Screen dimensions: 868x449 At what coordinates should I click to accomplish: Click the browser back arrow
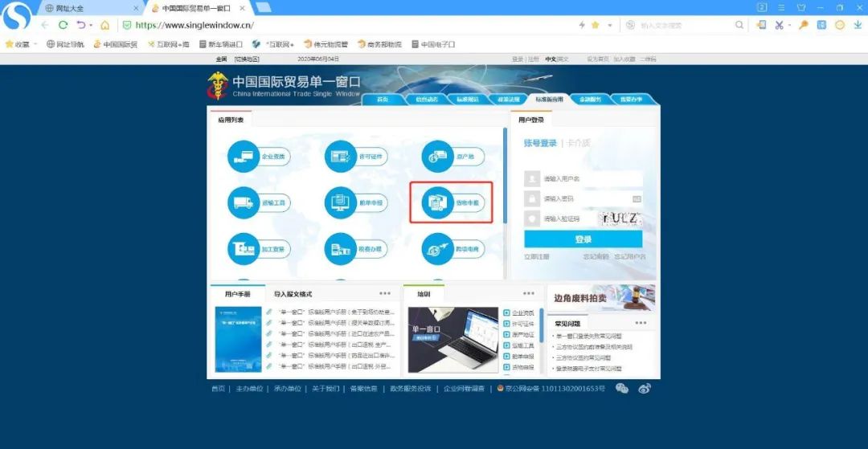point(45,25)
